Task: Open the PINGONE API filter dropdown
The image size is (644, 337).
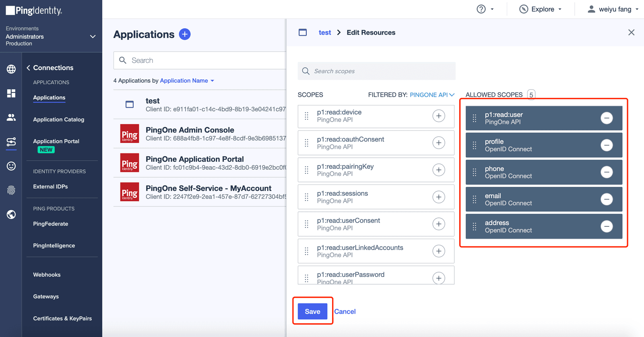Action: pos(432,95)
